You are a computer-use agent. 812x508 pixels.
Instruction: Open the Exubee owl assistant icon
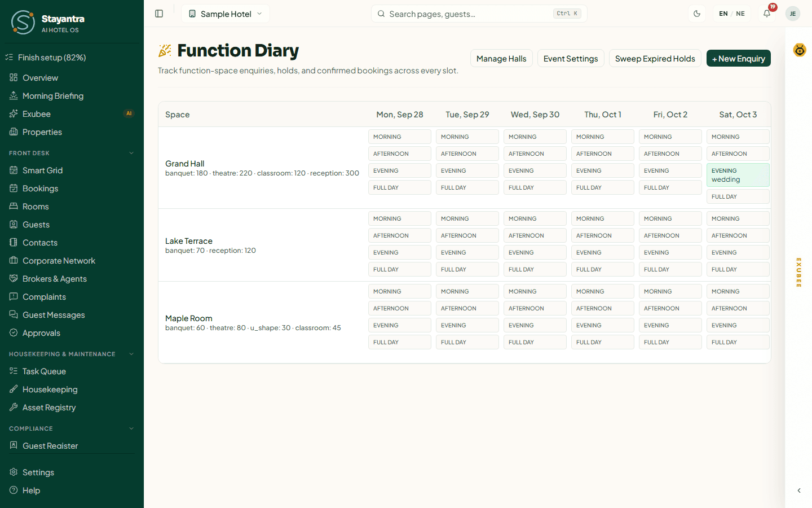800,50
